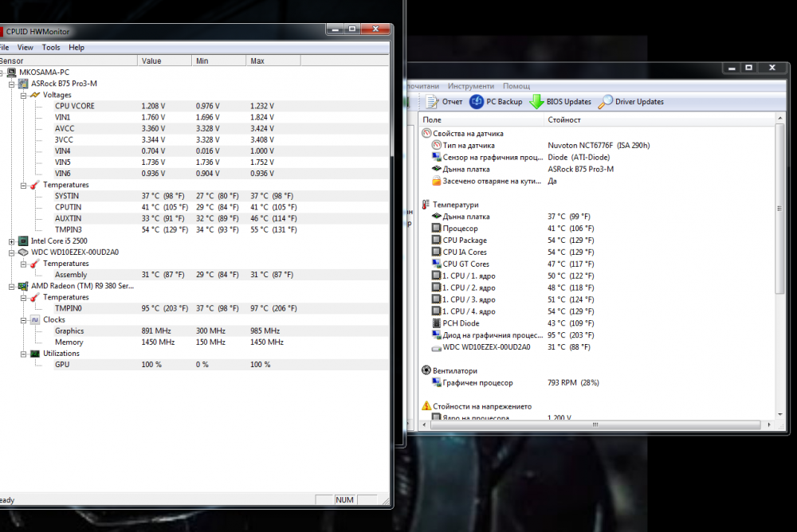Click the lock icon for Засечено отваряне

[x=436, y=181]
